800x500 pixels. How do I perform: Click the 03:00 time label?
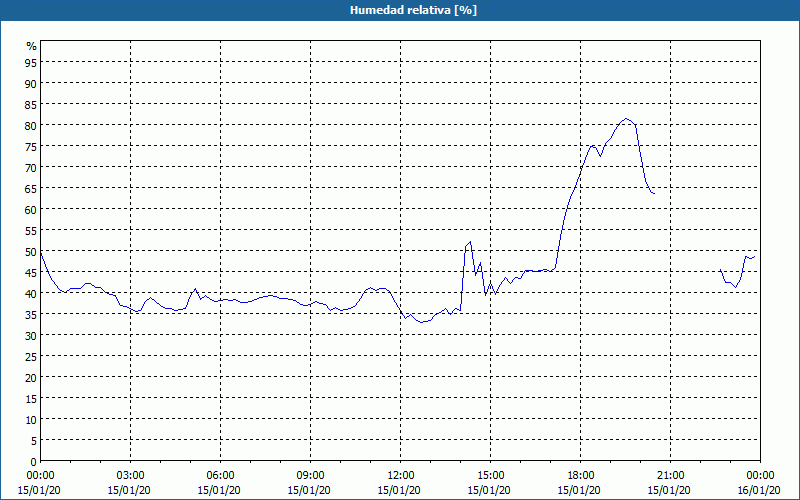(131, 476)
